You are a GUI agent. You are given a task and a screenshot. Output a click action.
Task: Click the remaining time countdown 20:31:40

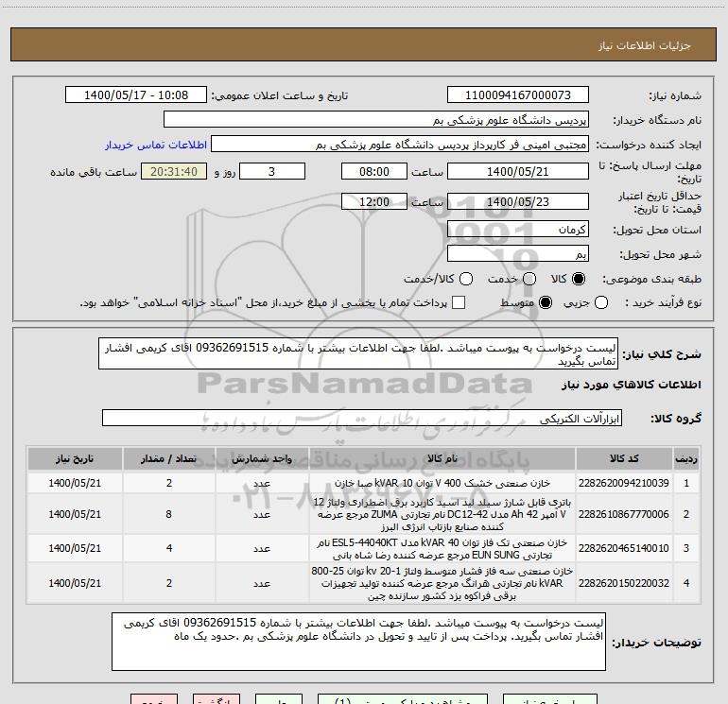click(174, 172)
